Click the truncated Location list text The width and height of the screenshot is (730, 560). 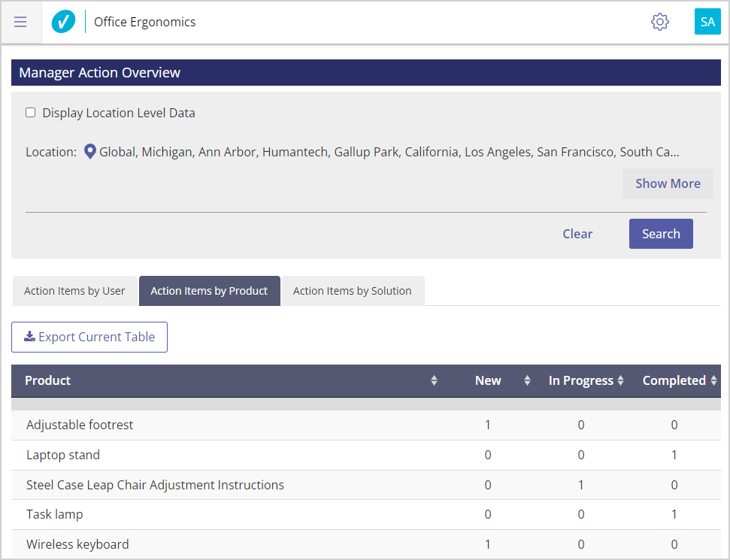pyautogui.click(x=389, y=153)
